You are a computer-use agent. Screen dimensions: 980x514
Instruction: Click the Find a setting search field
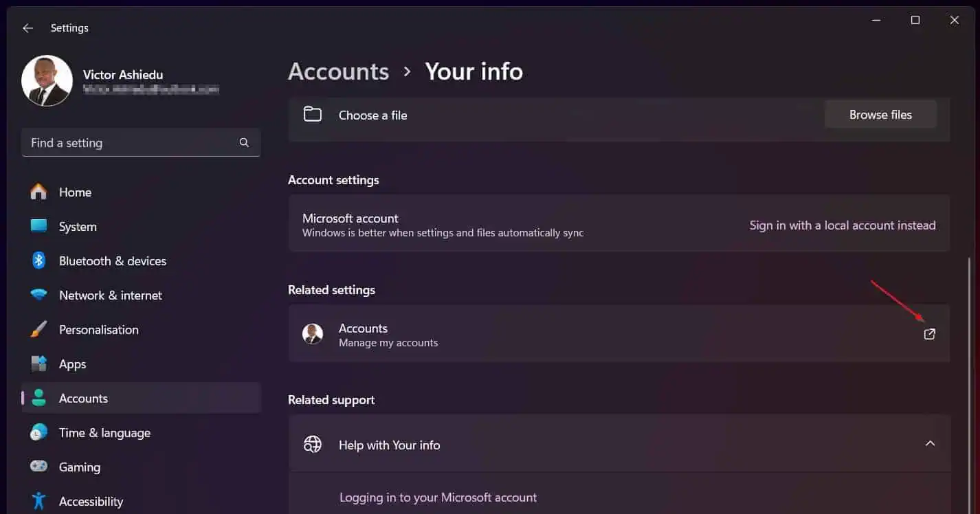[x=141, y=142]
